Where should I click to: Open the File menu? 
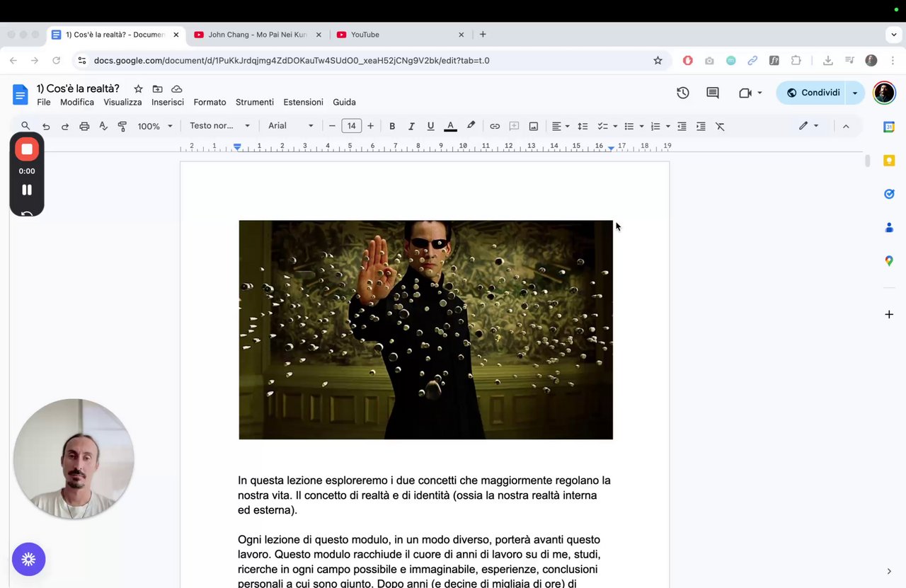click(x=44, y=102)
